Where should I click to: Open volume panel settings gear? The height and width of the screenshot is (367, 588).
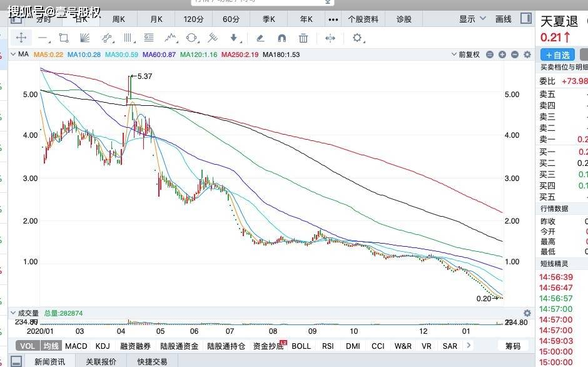click(x=527, y=313)
